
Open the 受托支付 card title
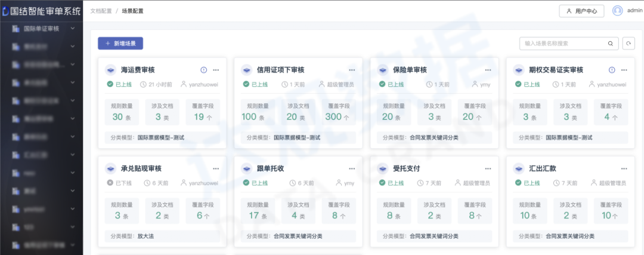pos(407,168)
